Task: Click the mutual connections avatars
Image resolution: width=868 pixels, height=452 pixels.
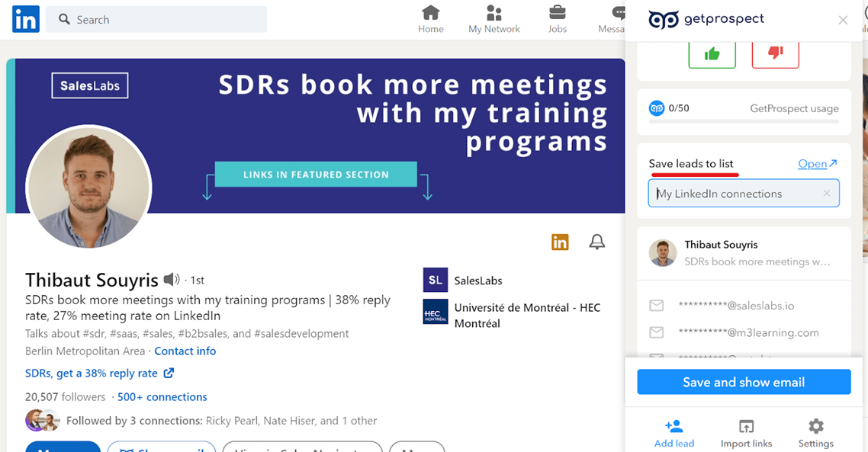Action: point(43,421)
